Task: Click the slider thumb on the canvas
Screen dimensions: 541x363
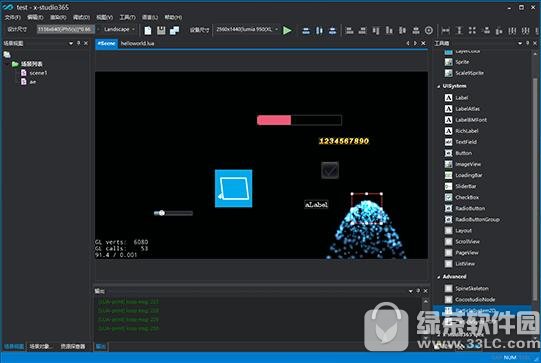Action: coord(161,213)
